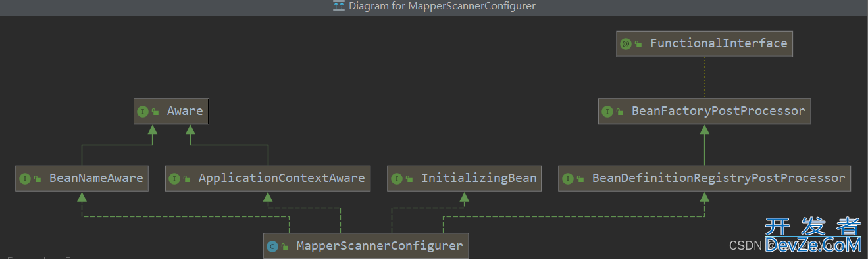868x259 pixels.
Task: Click BeanDefinitionRegistryPostProcessor interface icon
Action: click(568, 179)
